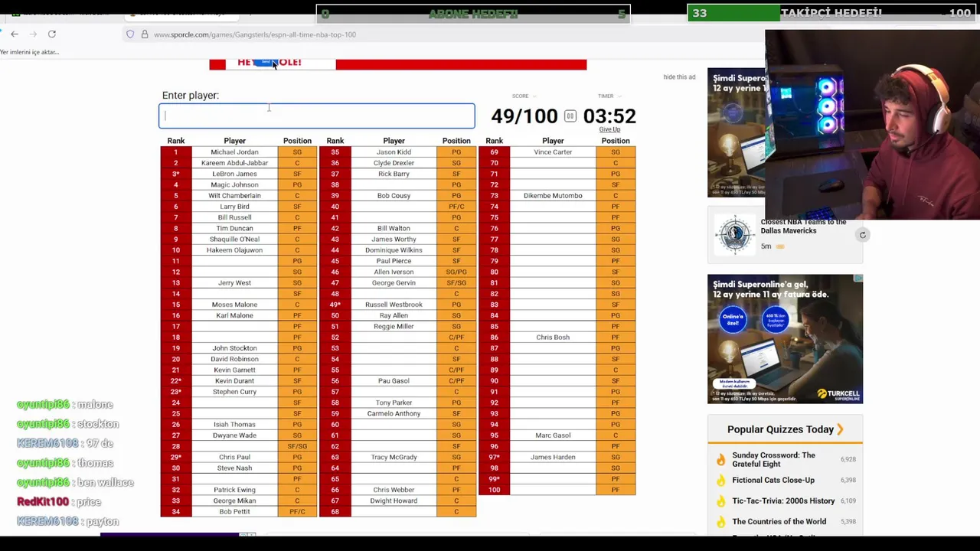Click the empty player cell for rank 11

point(234,261)
